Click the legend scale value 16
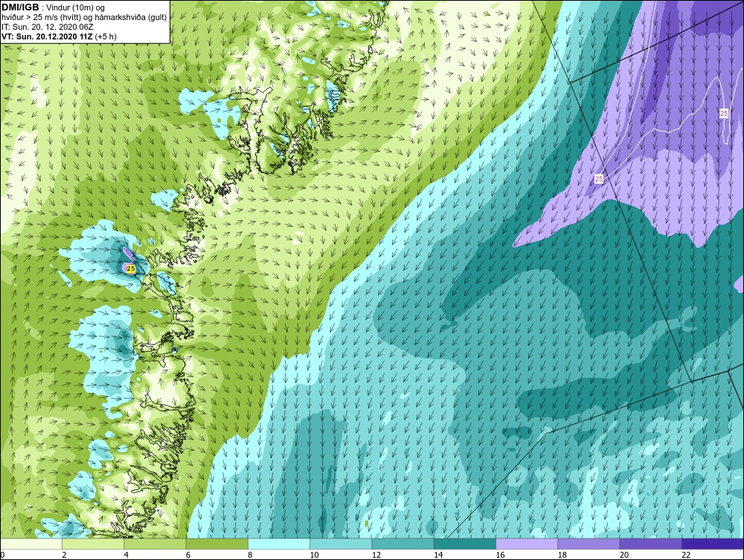The width and height of the screenshot is (744, 560). [x=500, y=555]
